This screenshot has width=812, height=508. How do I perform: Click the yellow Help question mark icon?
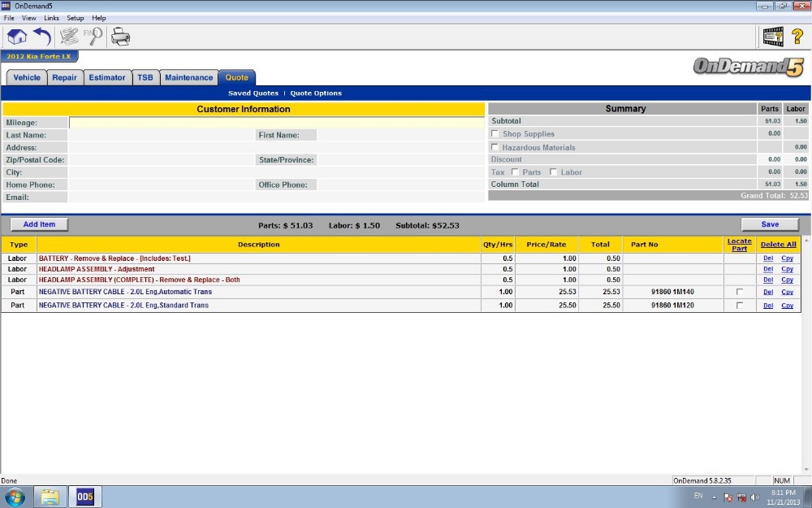pyautogui.click(x=797, y=37)
